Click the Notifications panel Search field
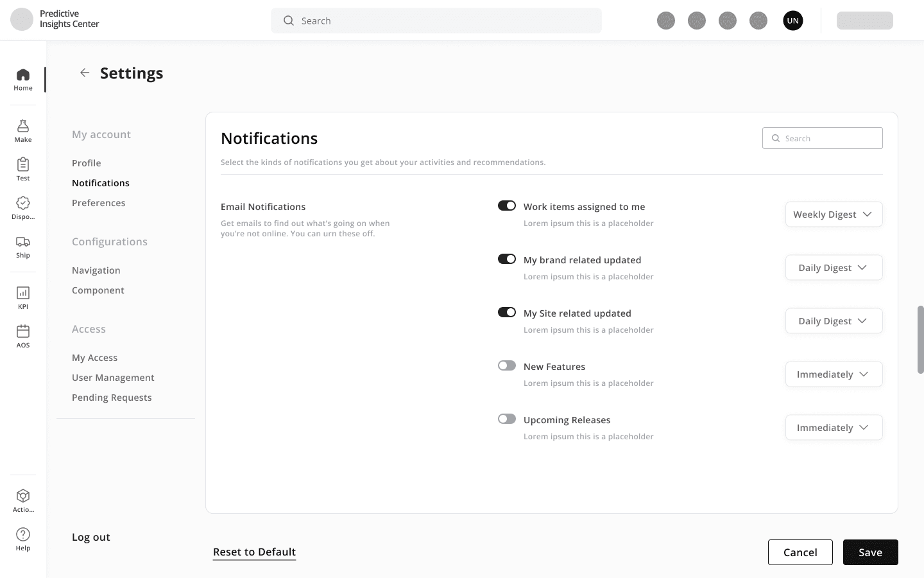Viewport: 924px width, 578px height. 823,138
